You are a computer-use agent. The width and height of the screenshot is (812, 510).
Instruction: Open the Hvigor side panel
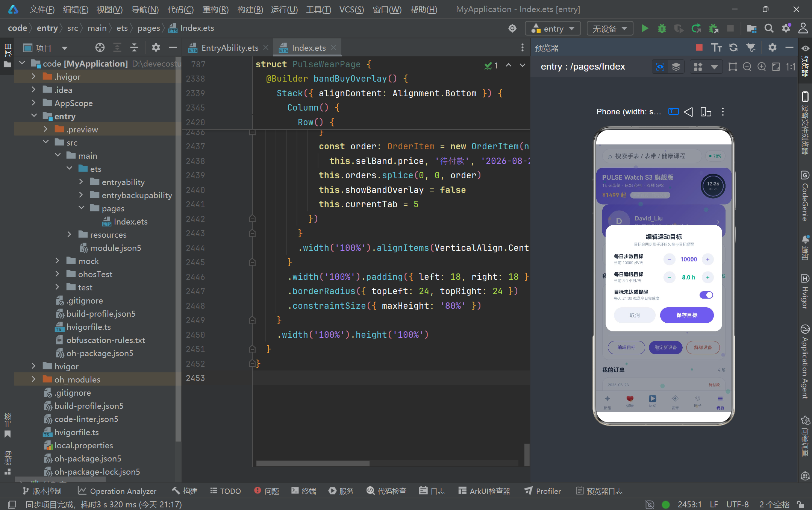[x=805, y=291]
